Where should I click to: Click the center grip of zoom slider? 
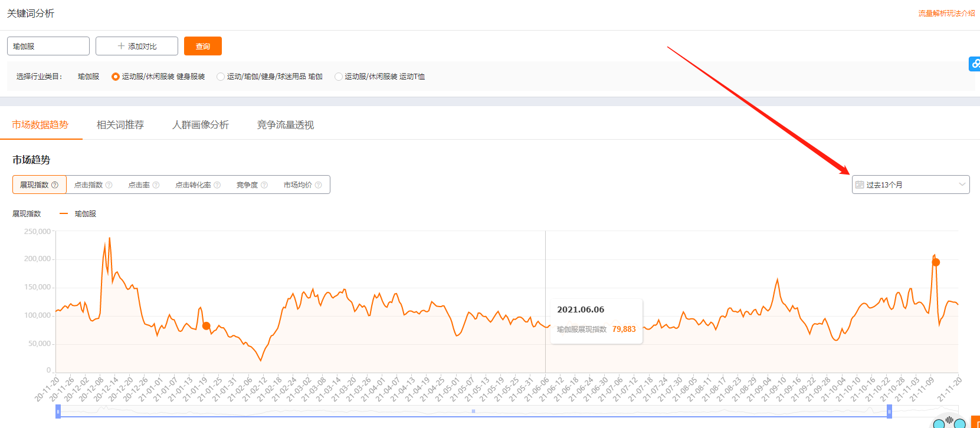(473, 411)
